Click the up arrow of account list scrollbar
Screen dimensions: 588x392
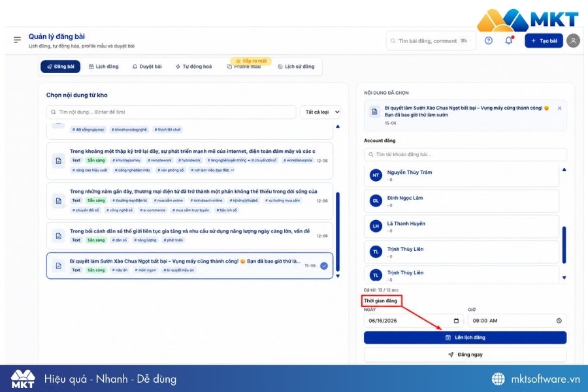pos(564,170)
